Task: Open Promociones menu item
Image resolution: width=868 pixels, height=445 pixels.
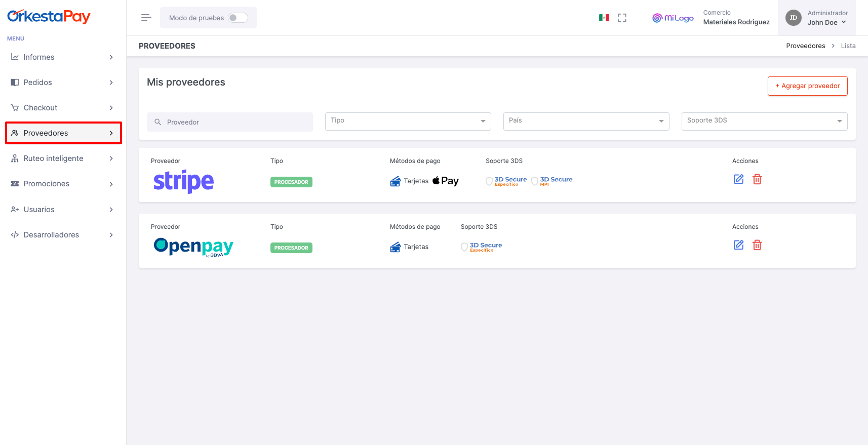Action: [x=63, y=184]
